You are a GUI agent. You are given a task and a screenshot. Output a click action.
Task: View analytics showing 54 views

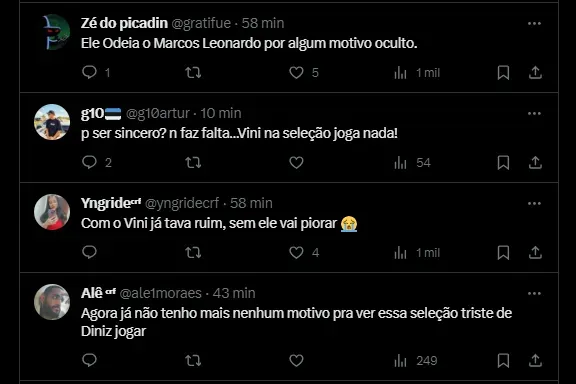pyautogui.click(x=412, y=163)
